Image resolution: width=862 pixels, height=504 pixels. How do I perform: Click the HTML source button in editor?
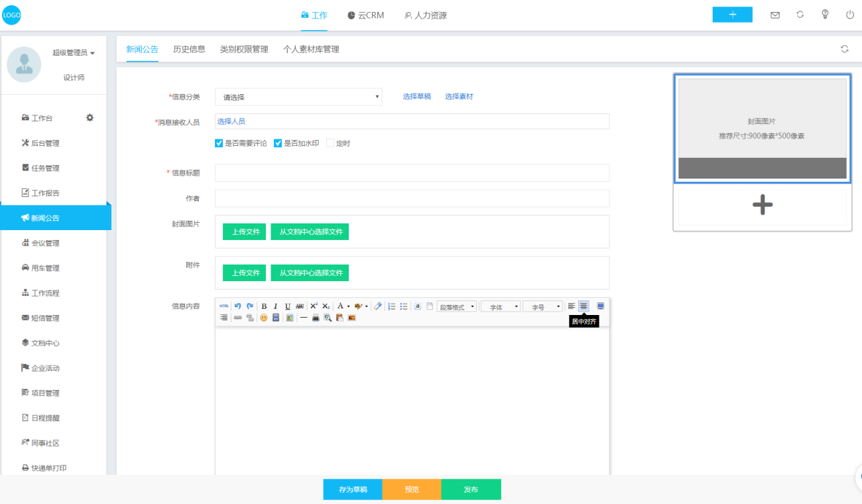click(x=224, y=306)
